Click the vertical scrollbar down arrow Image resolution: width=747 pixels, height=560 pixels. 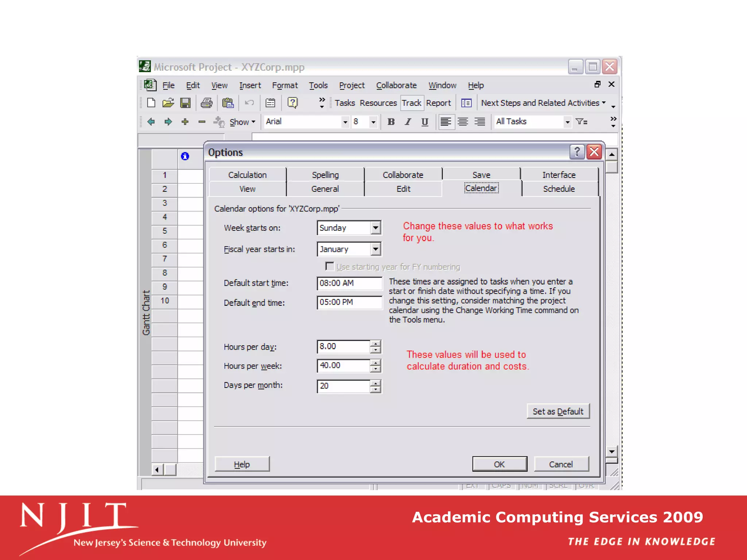point(612,451)
